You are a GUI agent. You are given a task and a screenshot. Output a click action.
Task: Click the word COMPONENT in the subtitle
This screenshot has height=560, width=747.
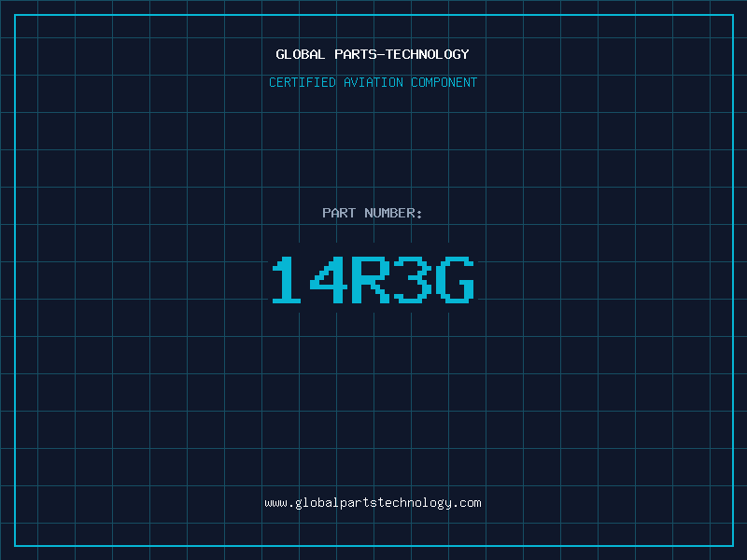(x=444, y=83)
